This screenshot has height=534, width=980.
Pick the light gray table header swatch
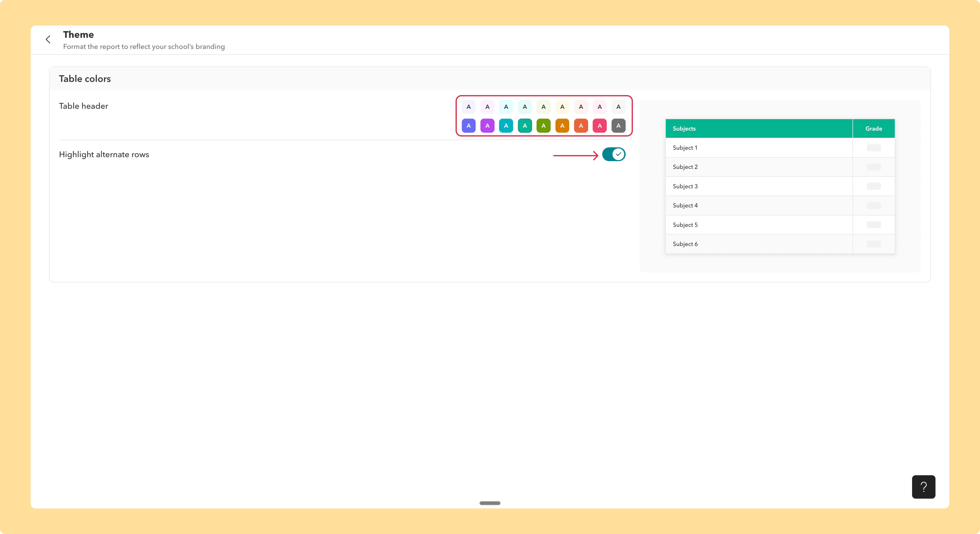[x=619, y=107]
